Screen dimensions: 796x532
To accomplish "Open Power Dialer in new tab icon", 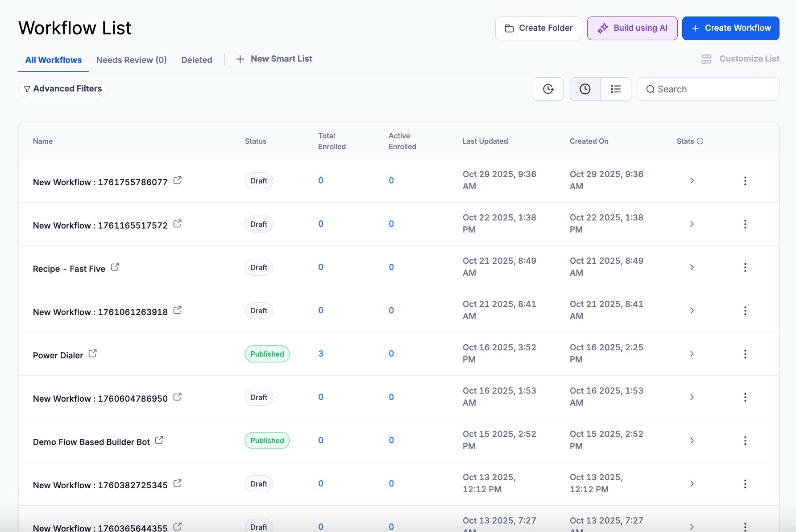I will pos(92,353).
